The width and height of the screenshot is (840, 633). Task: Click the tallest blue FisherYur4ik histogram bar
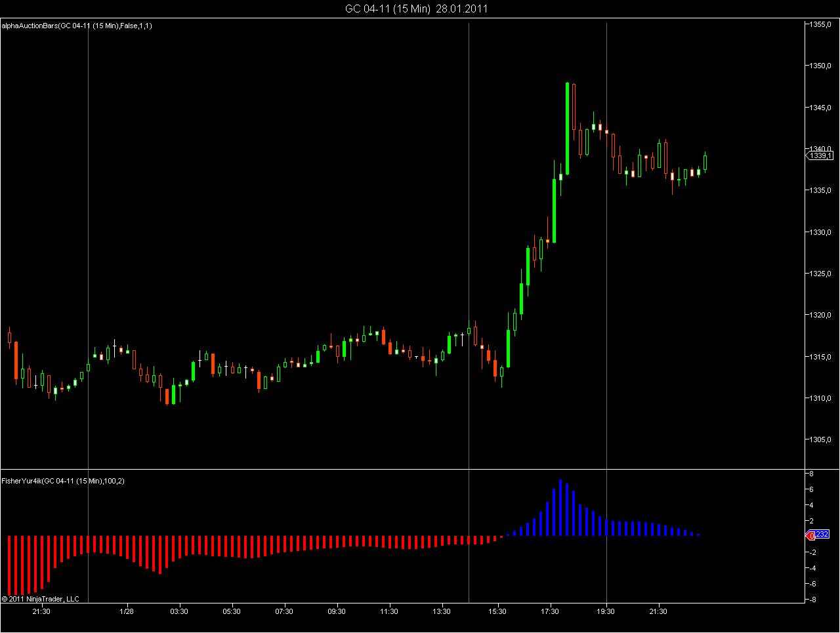[560, 508]
